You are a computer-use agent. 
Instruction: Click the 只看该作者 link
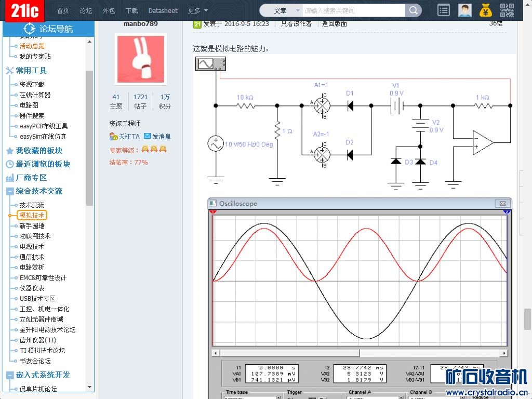coord(296,23)
